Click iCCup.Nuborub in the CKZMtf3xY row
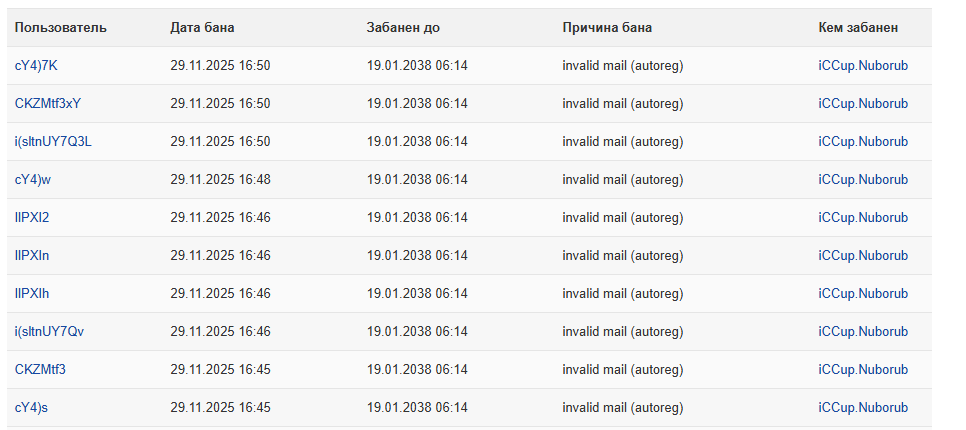The height and width of the screenshot is (430, 966). point(862,104)
